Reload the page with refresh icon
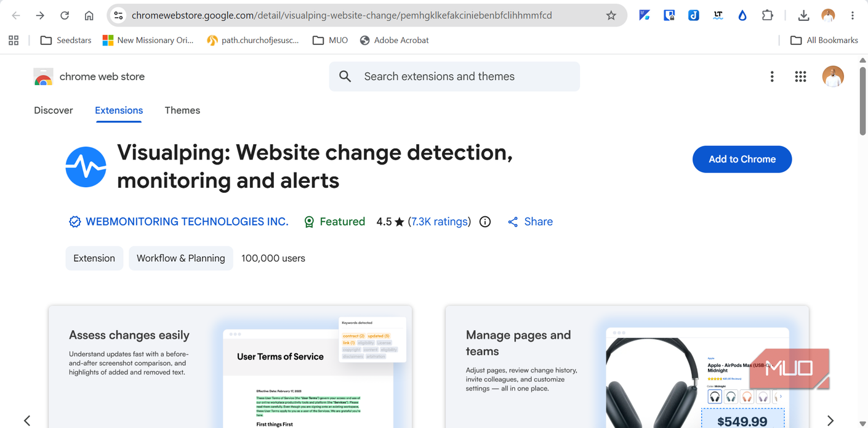Image resolution: width=868 pixels, height=428 pixels. (x=65, y=15)
